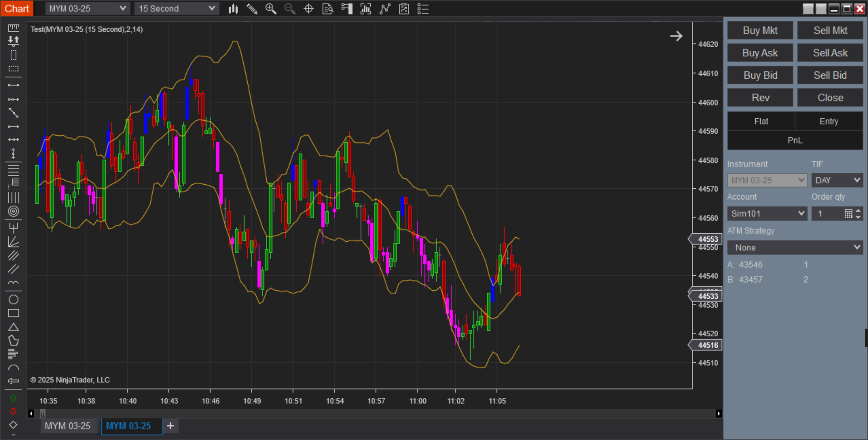Image resolution: width=868 pixels, height=440 pixels.
Task: Select the Ruler drawing tool
Action: (14, 28)
